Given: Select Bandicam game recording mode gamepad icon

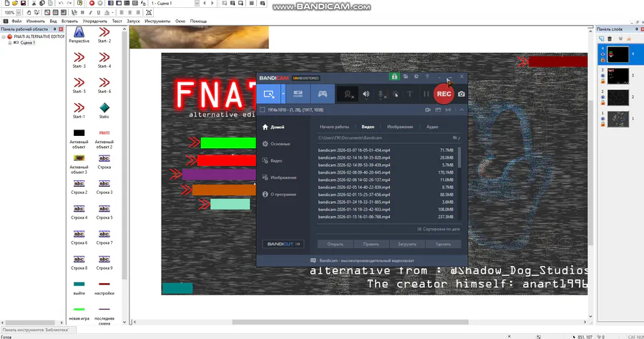Looking at the screenshot, I should coord(323,94).
